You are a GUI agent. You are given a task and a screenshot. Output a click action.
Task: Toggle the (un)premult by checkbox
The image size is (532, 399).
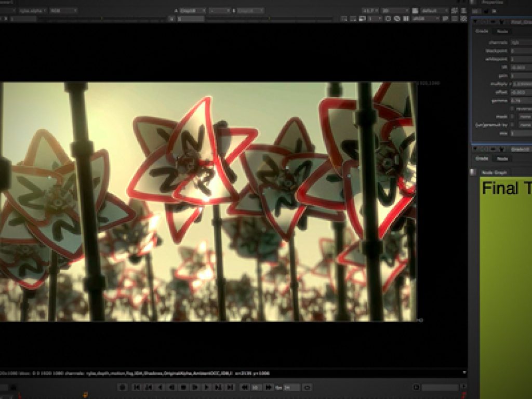512,125
